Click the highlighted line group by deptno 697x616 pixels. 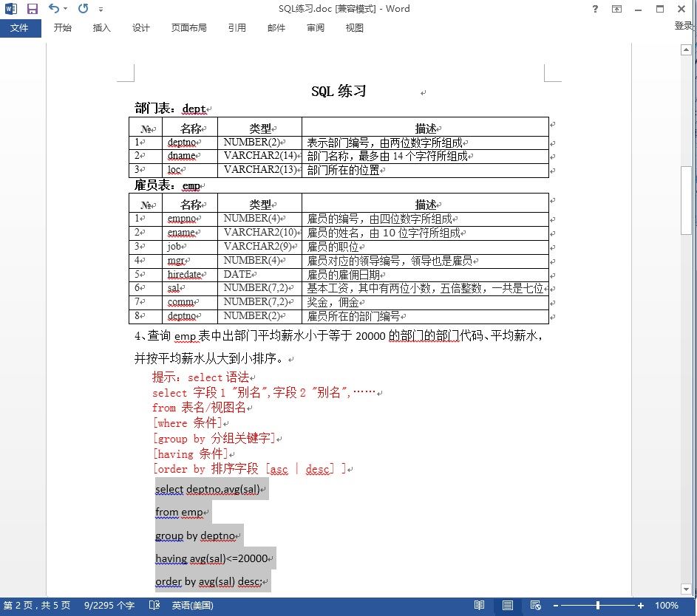coord(195,535)
